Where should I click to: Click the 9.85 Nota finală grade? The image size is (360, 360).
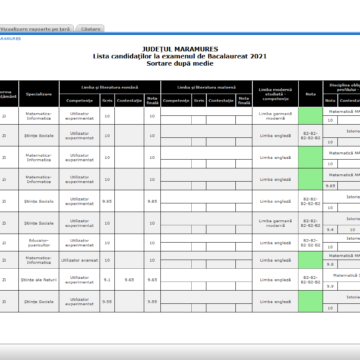152,201
